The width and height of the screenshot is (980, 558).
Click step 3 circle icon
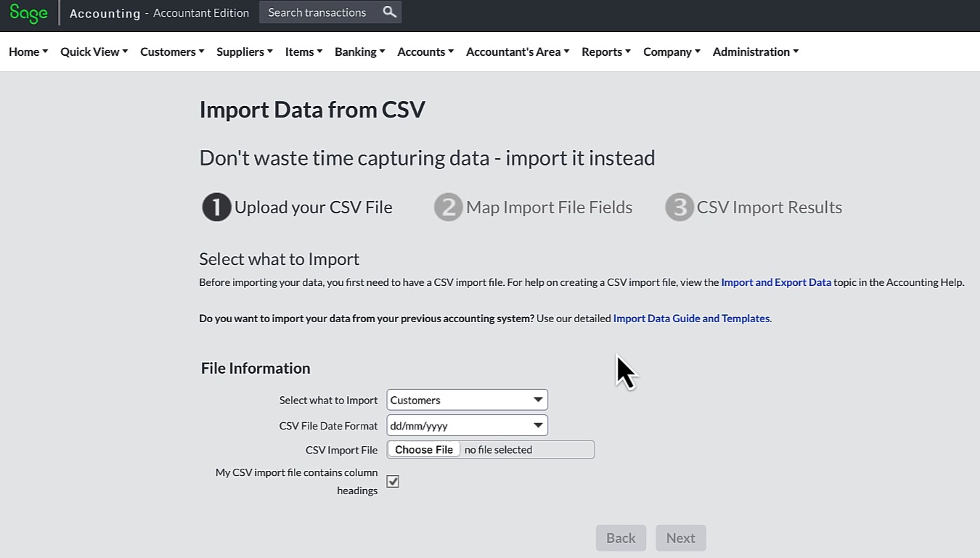[679, 208]
